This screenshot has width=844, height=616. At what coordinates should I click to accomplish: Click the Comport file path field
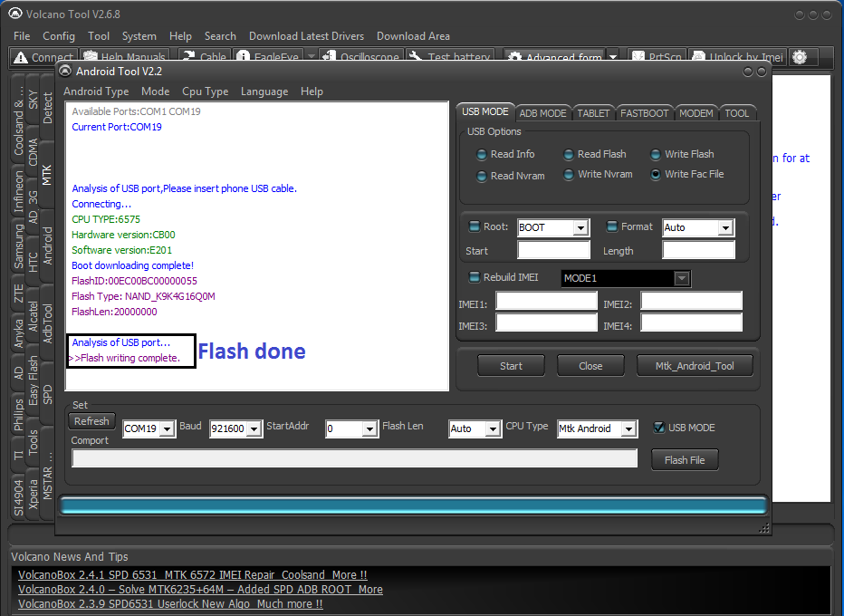click(x=355, y=458)
